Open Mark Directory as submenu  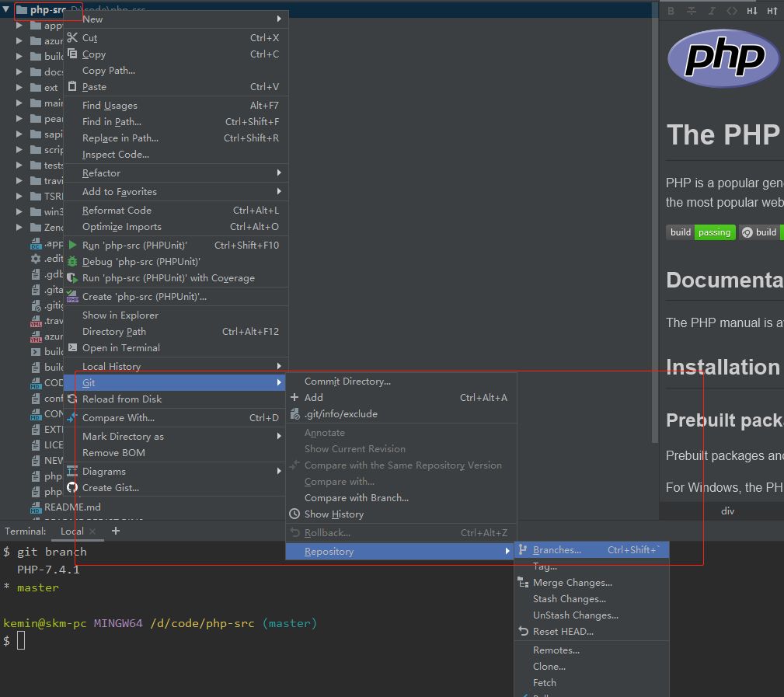(x=176, y=437)
